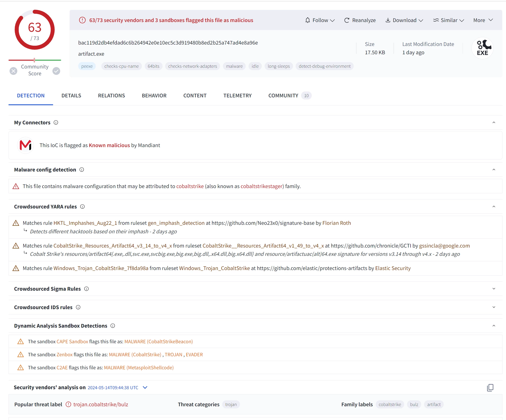This screenshot has width=506, height=420.
Task: Click the EXE file type icon
Action: (x=482, y=48)
